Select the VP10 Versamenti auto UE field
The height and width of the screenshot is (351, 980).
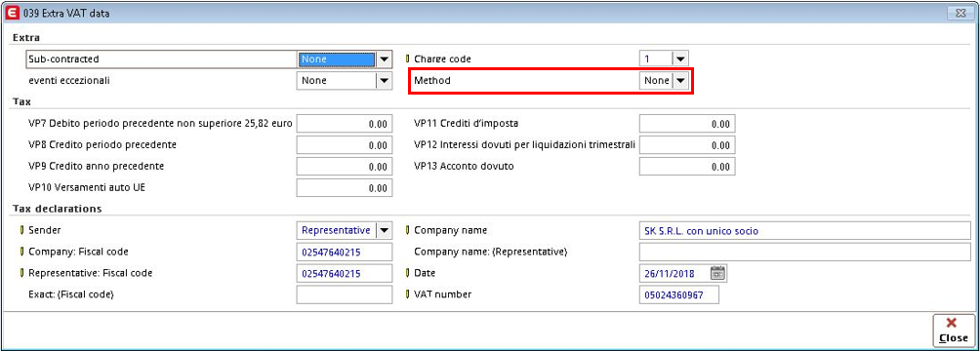tap(345, 188)
